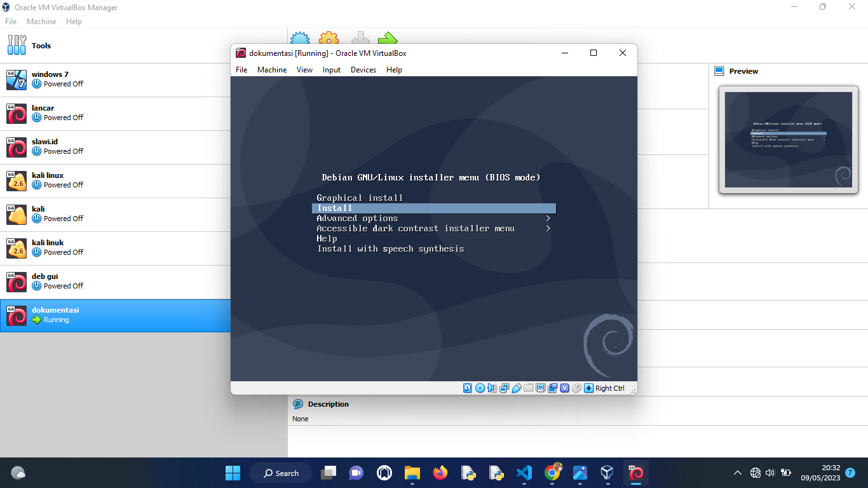
Task: Choose 'Install with speech synthesis' entry
Action: coord(391,249)
